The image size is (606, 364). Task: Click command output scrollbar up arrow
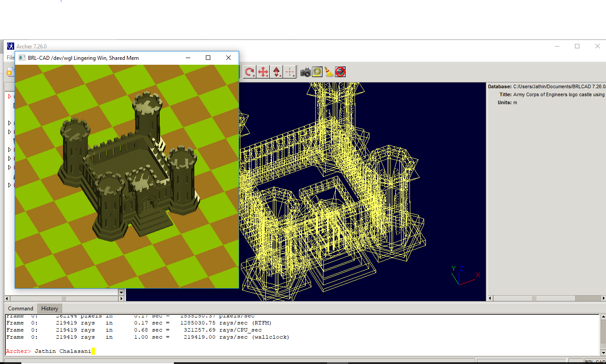pos(603,317)
